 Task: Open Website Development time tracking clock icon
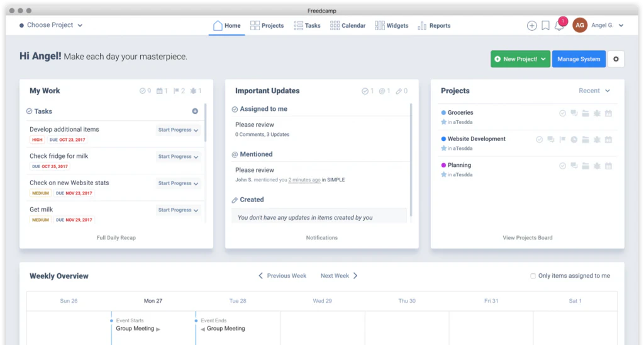click(x=574, y=140)
